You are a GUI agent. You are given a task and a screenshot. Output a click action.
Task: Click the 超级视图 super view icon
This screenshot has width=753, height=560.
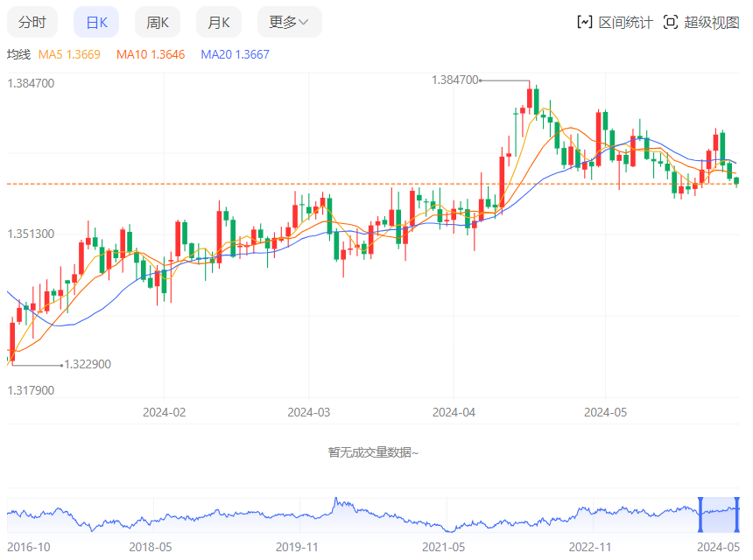(671, 22)
